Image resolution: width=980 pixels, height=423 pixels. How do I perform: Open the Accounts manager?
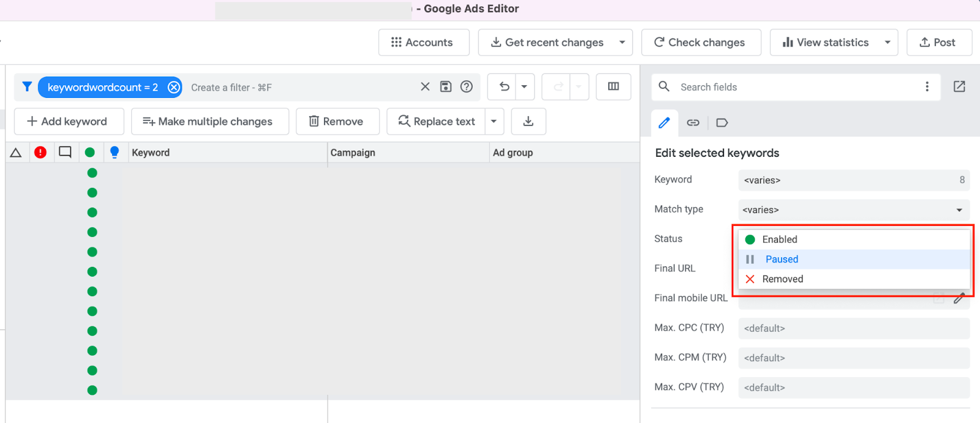coord(424,42)
